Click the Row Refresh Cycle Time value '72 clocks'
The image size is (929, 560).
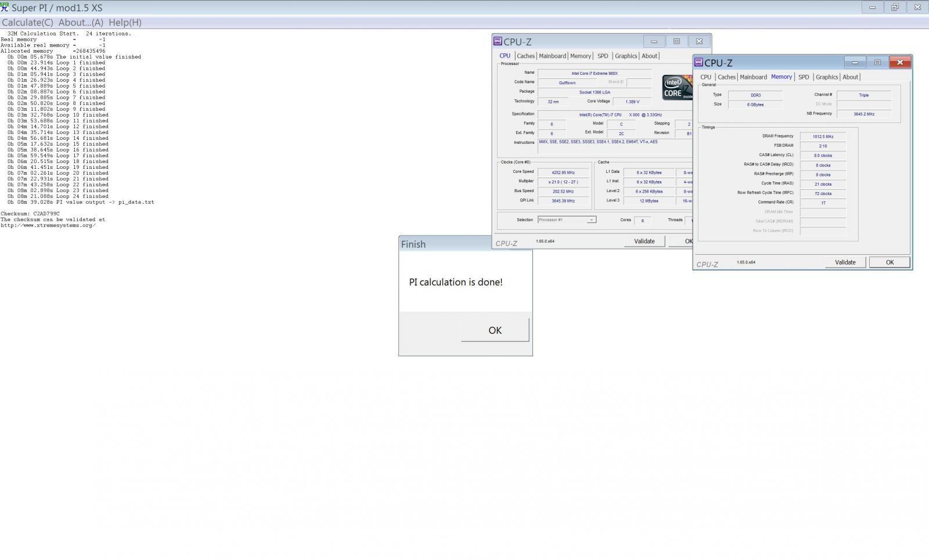[823, 193]
